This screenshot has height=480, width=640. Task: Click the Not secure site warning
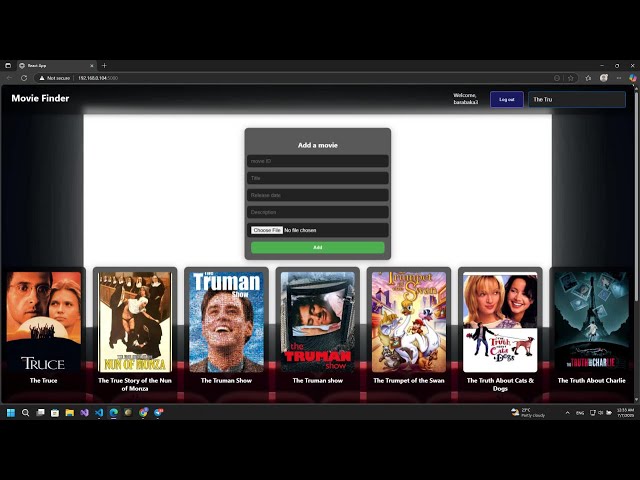(55, 78)
